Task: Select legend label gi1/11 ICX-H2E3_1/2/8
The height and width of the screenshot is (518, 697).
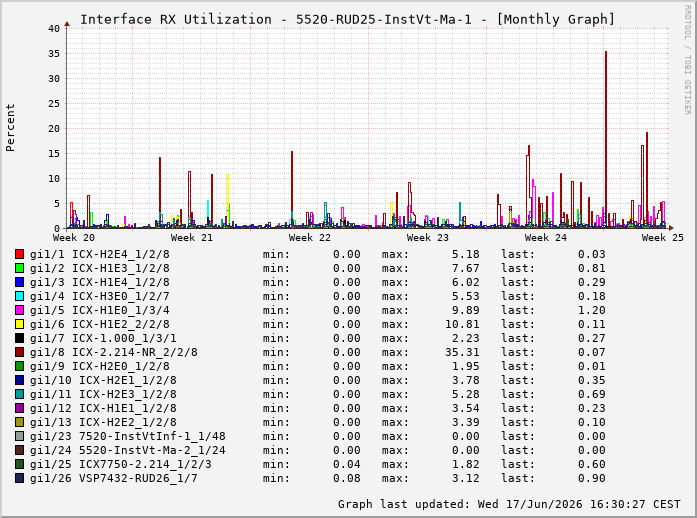Action: coord(103,394)
